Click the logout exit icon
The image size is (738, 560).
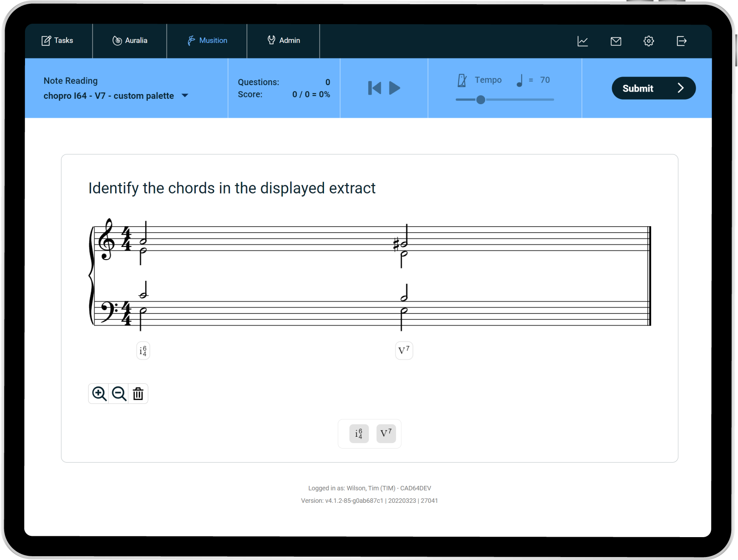(681, 41)
